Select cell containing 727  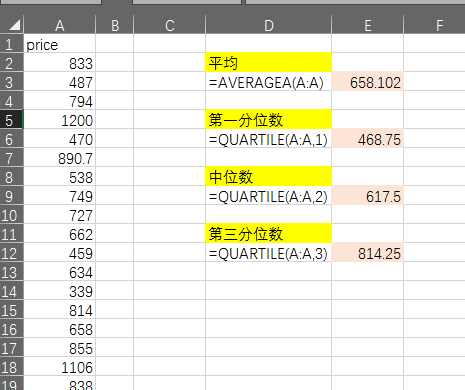(60, 214)
